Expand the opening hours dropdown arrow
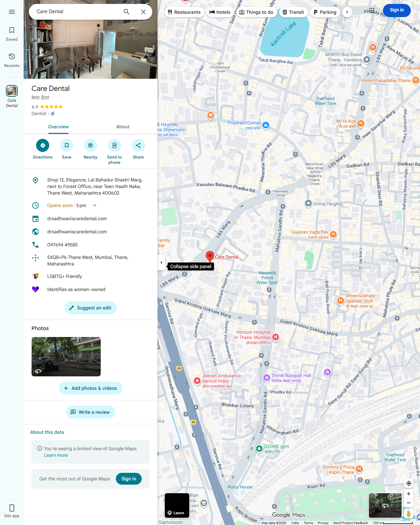 tap(95, 205)
